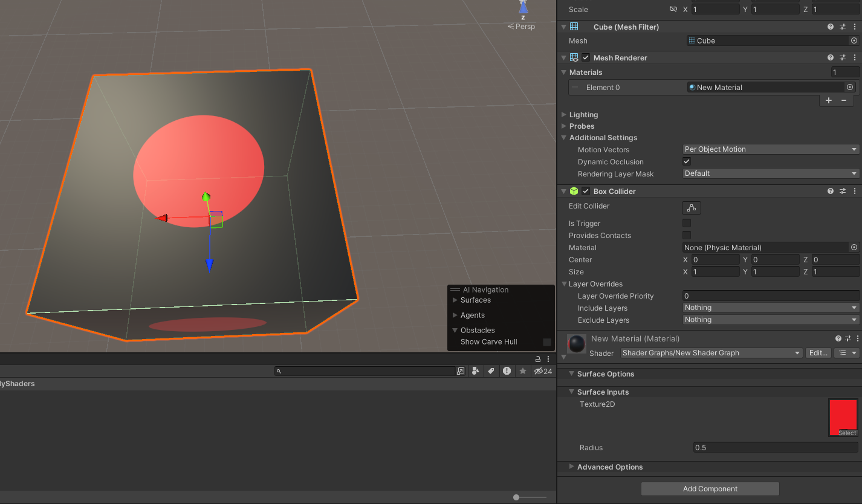Click the favorites star icon in Project panel
The image size is (862, 504).
click(x=523, y=371)
